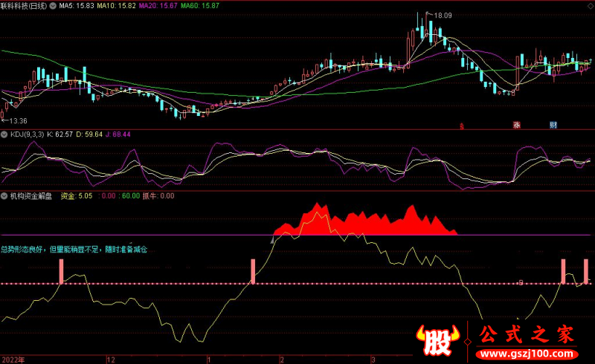Screen dimensions: 595x364
Task: Click the 13.36 low price label
Action: point(18,121)
